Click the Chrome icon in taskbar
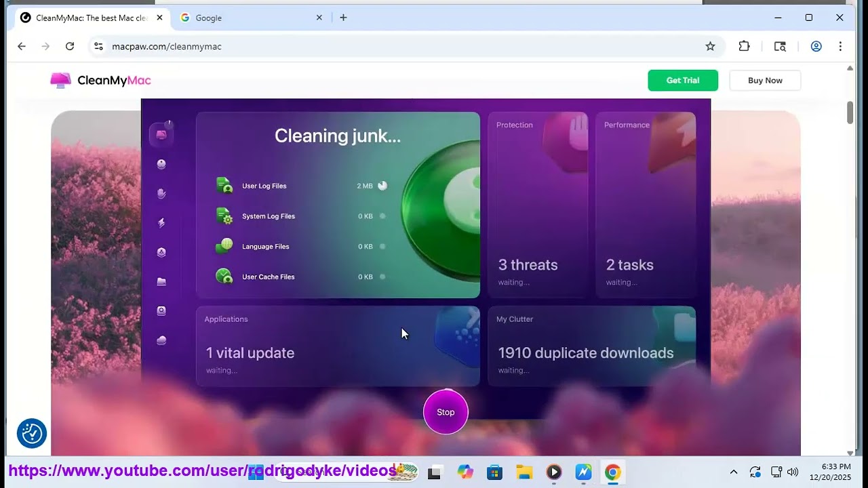Screen dimensions: 868x488 (612, 472)
